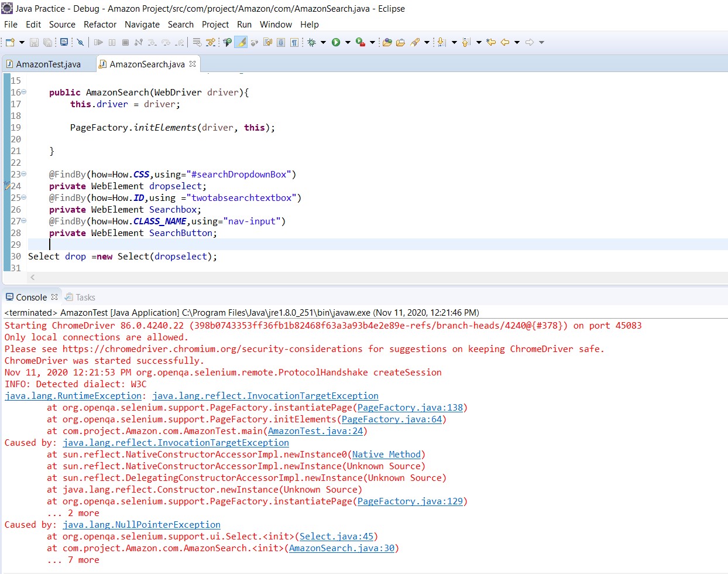728x574 pixels.
Task: Resume the suspended debug execution
Action: click(x=99, y=42)
